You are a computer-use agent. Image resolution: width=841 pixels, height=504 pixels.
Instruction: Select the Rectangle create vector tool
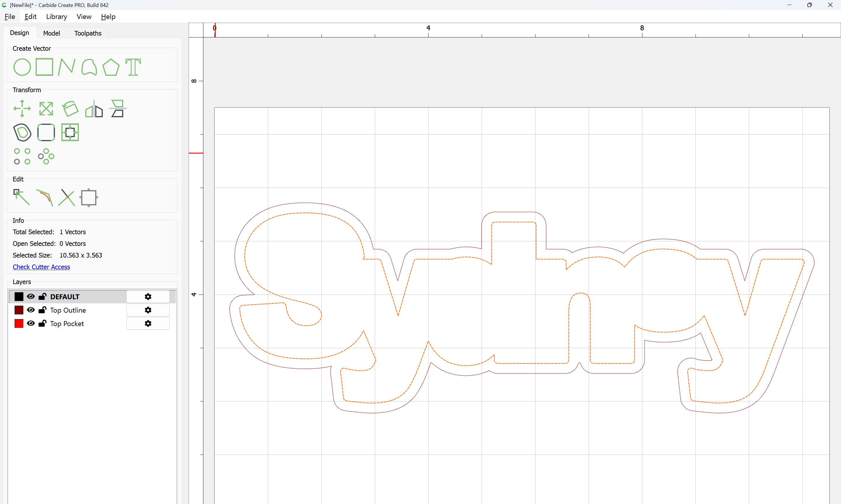44,67
